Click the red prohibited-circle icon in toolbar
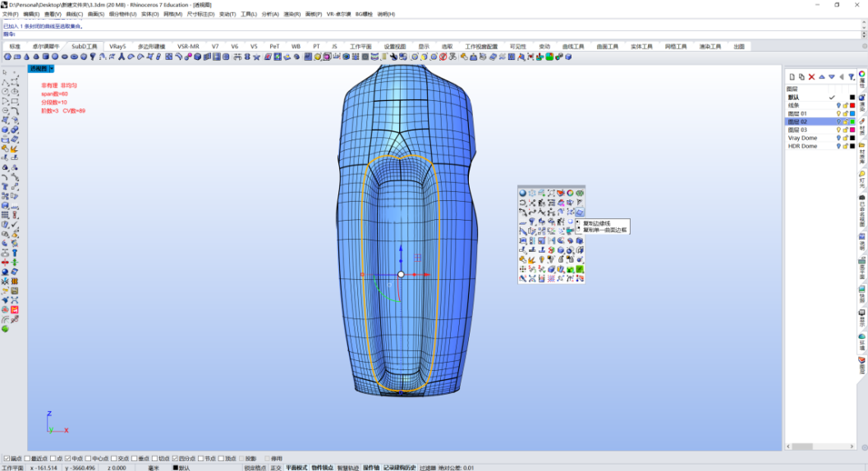868x471 pixels. [x=443, y=57]
